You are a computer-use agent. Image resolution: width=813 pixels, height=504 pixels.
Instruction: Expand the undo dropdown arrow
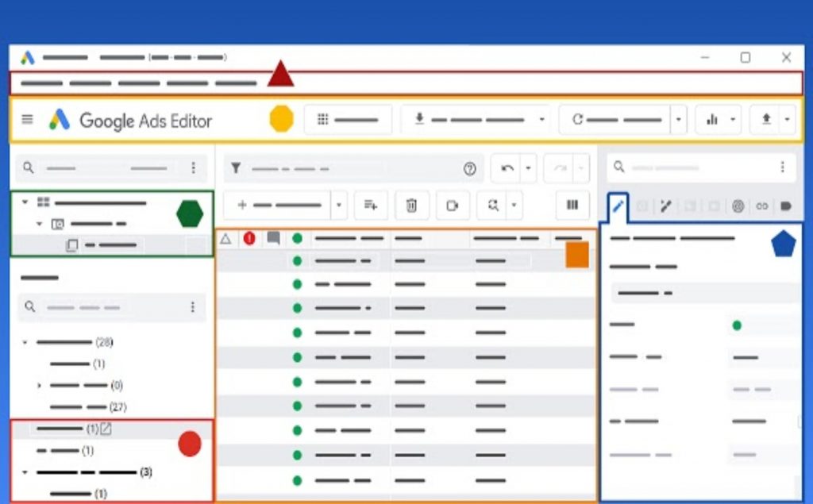pos(527,167)
